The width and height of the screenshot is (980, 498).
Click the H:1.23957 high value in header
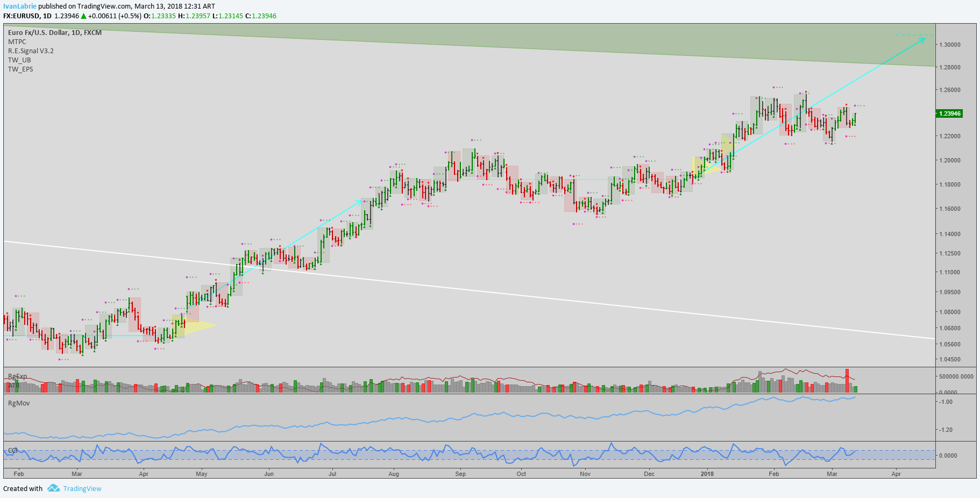[x=194, y=16]
